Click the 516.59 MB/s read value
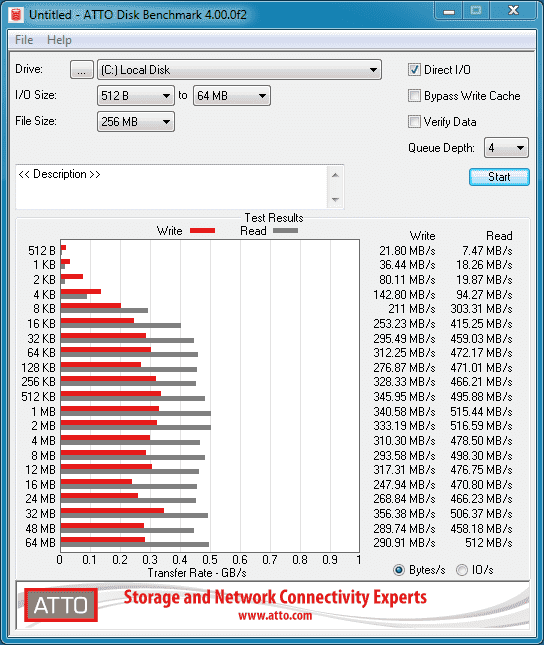The height and width of the screenshot is (645, 544). pos(481,426)
